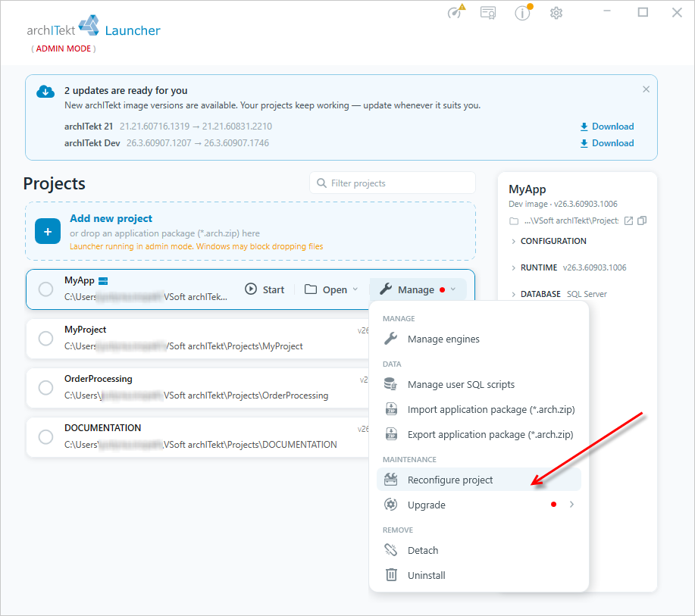Select the DOCUMENTATION project name

click(103, 428)
